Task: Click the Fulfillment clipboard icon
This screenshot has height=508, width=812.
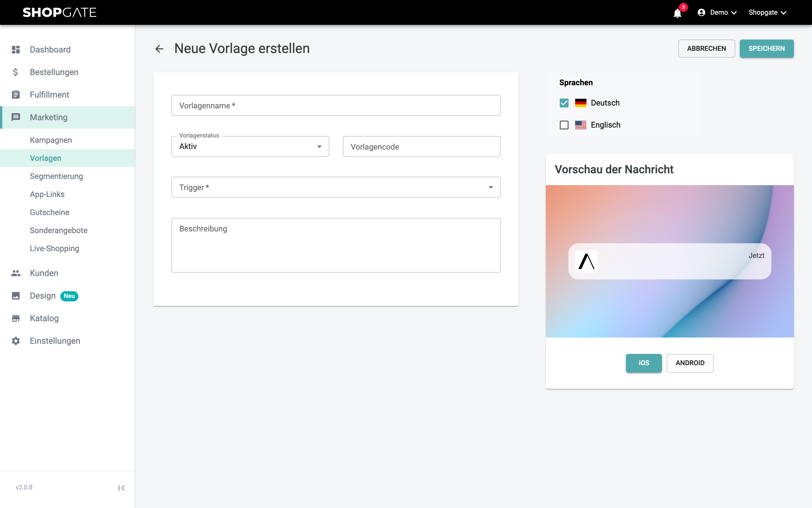Action: [x=16, y=95]
